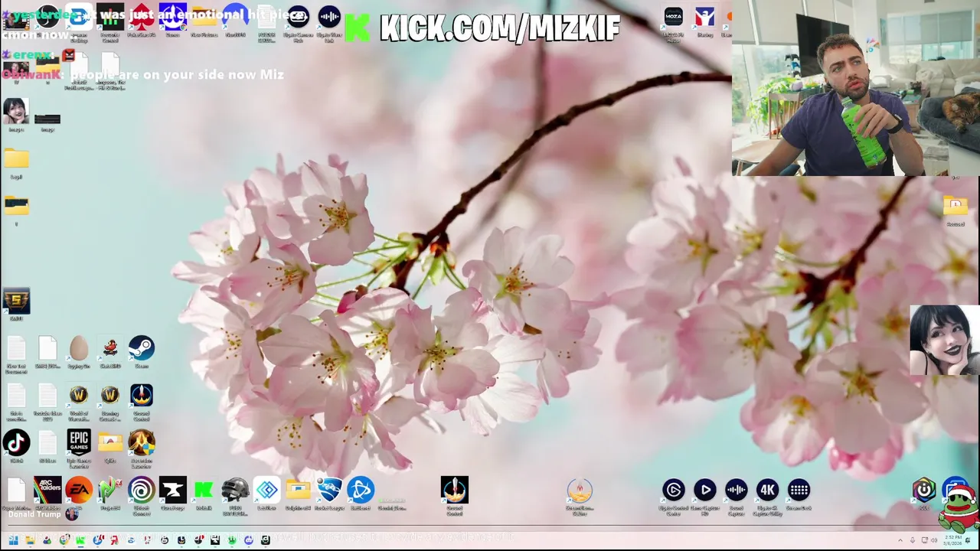Launch Rocket League desktop shortcut

point(329,490)
